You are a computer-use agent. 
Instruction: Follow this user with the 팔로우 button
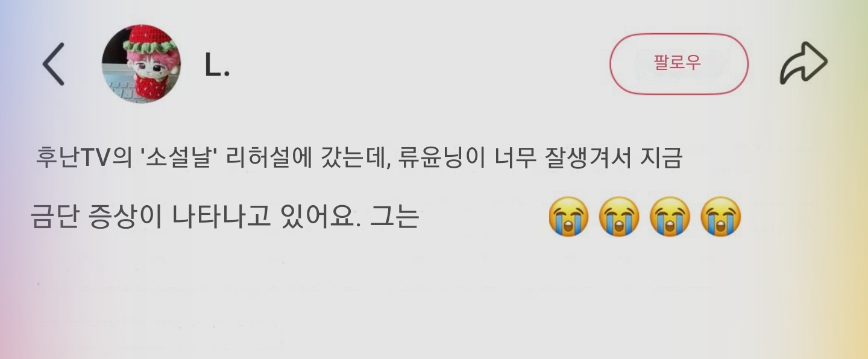pos(679,64)
